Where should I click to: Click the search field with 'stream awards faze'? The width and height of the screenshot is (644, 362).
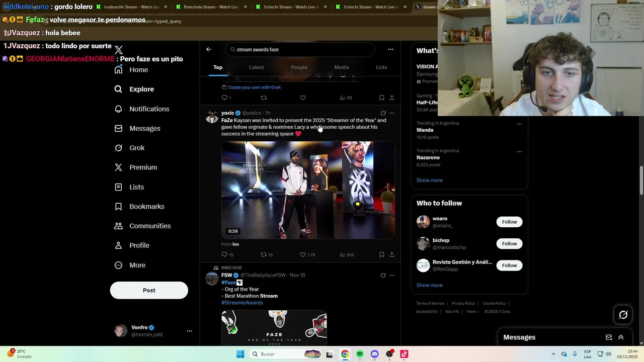[x=300, y=49]
